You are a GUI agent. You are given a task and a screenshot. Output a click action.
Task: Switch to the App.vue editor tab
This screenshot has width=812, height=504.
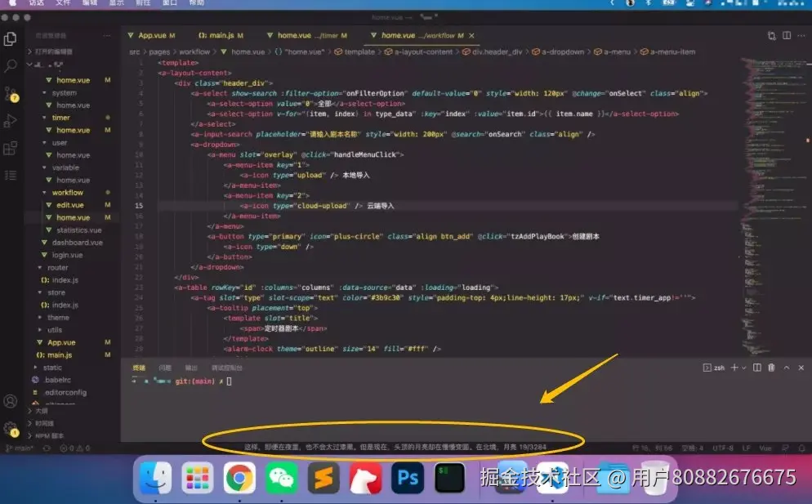pos(152,35)
